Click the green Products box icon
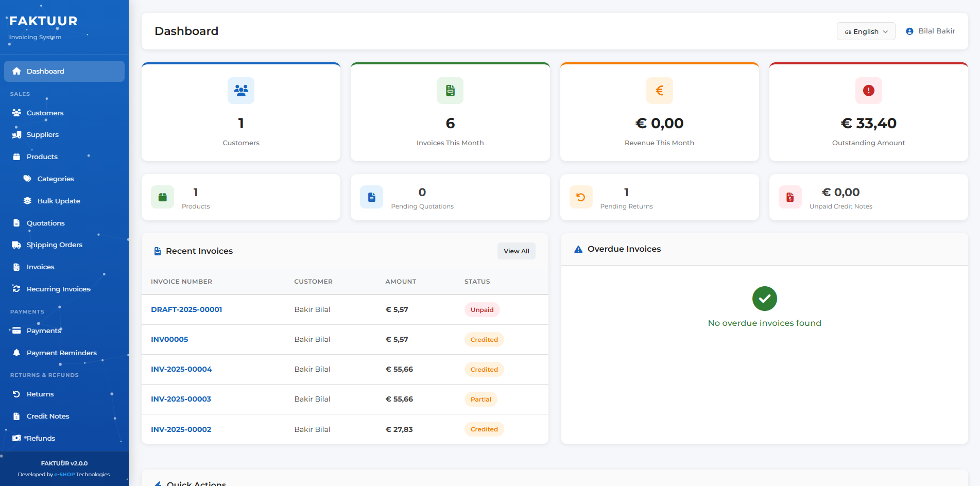This screenshot has height=486, width=980. (x=162, y=197)
